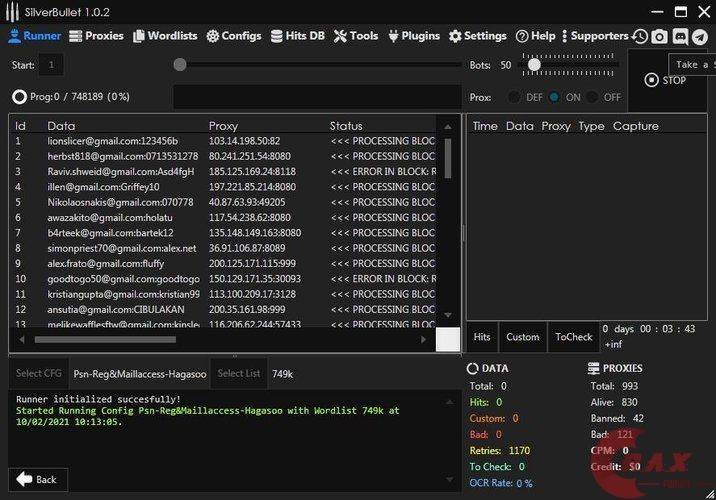Select the DEF proxy mode option
The image size is (716, 500).
(x=514, y=97)
